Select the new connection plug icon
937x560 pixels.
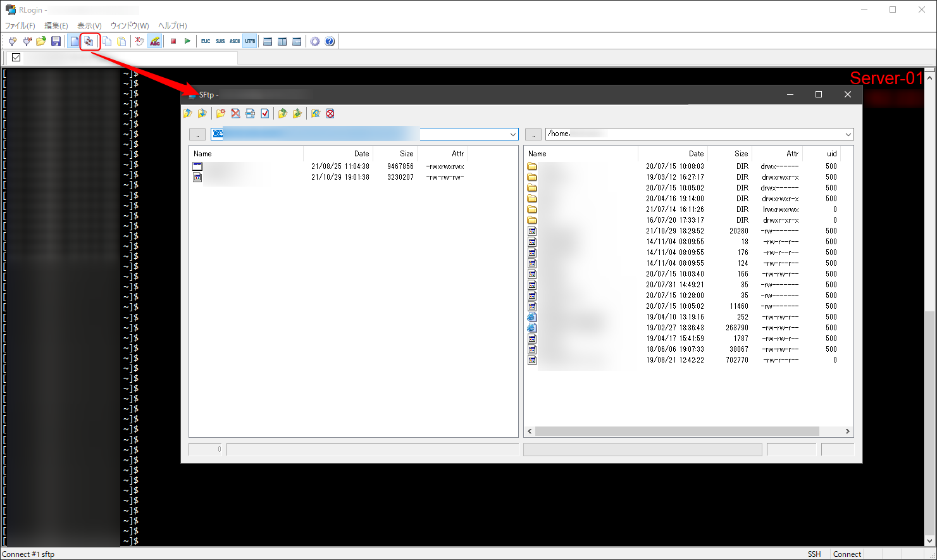(12, 41)
